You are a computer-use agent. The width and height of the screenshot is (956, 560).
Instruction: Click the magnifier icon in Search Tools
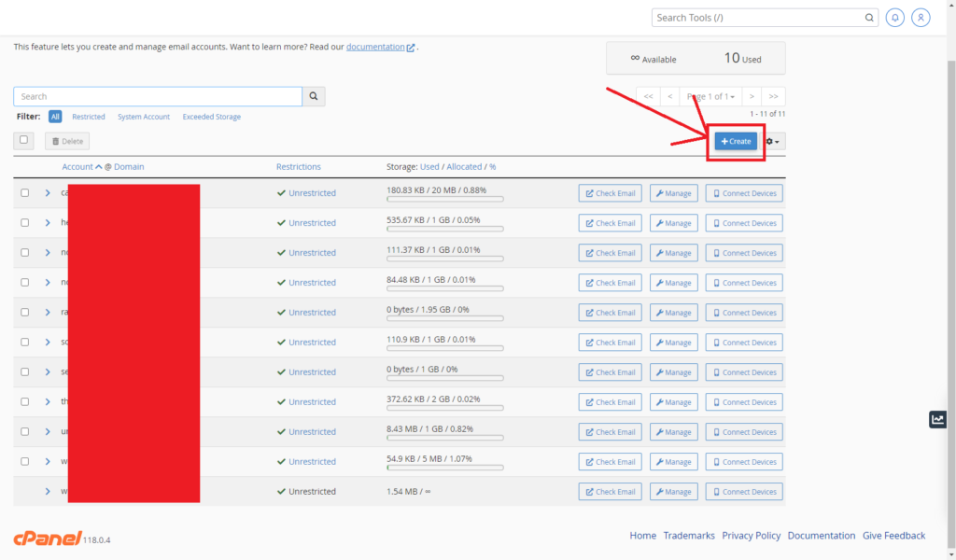pos(869,17)
